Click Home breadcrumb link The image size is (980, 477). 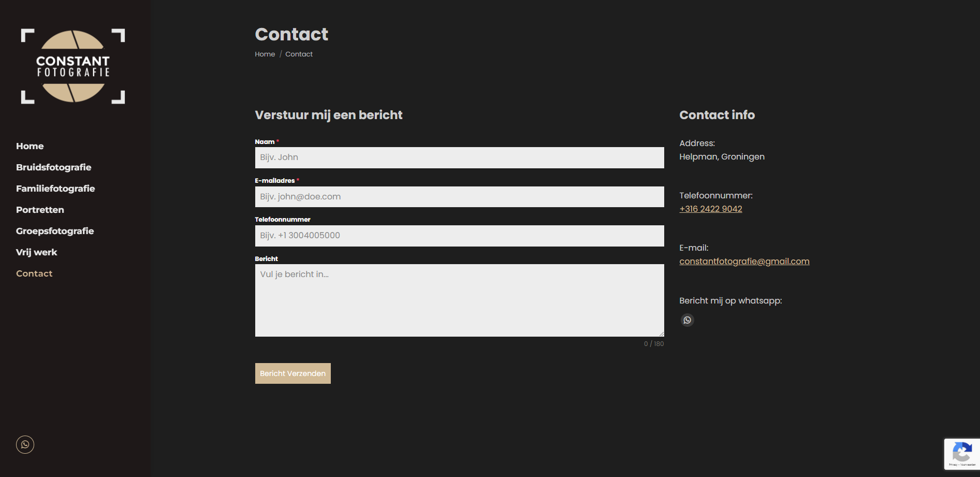(x=265, y=54)
